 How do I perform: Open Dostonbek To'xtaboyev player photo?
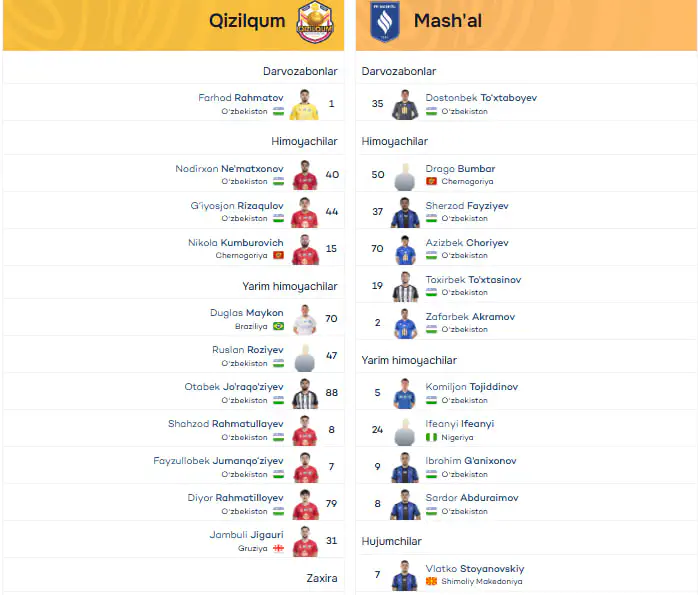(405, 105)
